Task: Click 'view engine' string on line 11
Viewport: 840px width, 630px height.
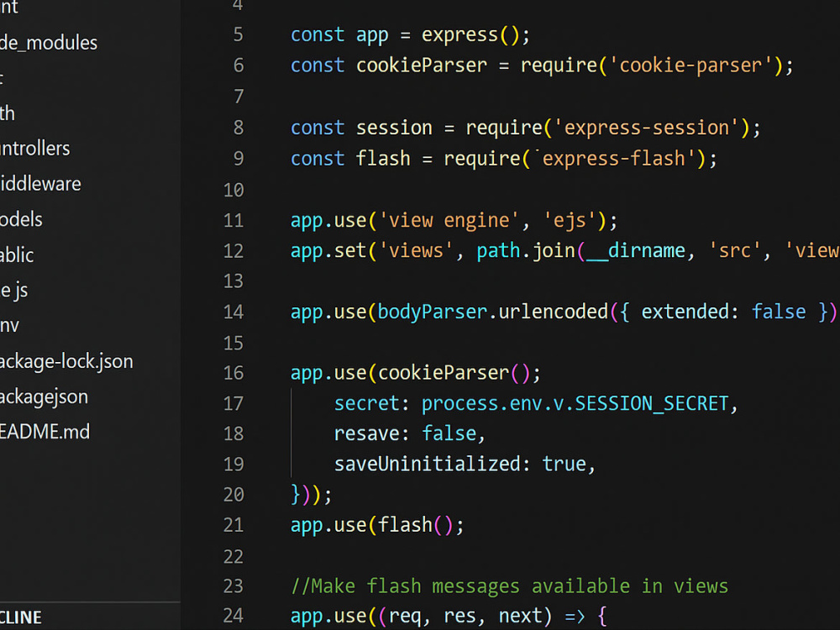Action: tap(449, 221)
